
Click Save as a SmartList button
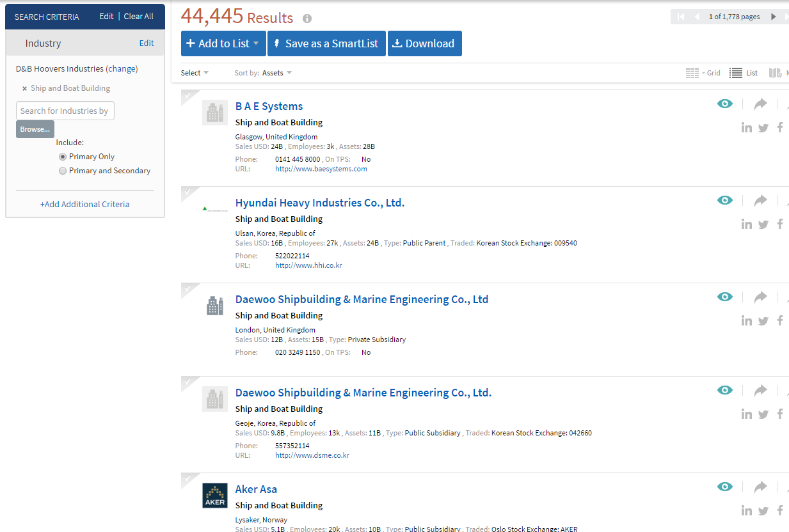pos(326,43)
